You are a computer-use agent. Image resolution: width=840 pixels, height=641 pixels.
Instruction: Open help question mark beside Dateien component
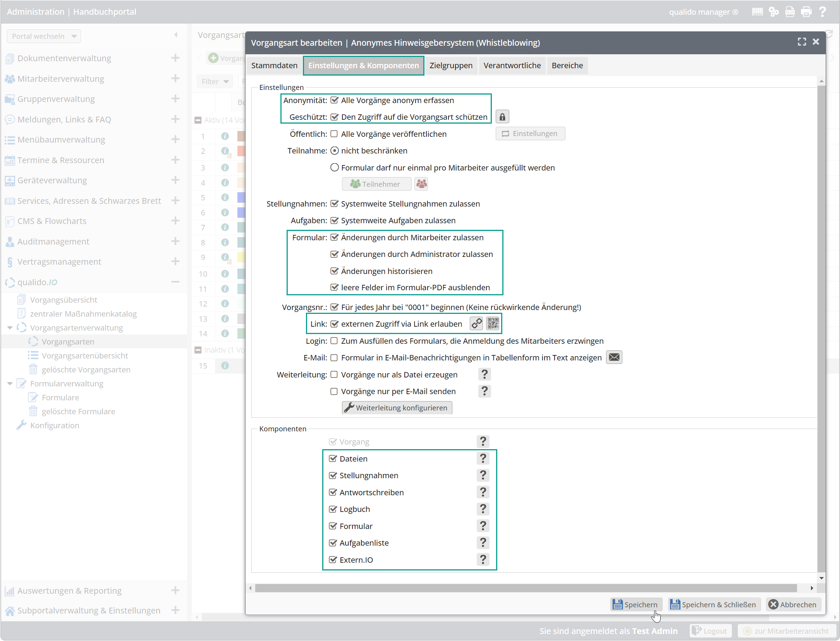(483, 458)
